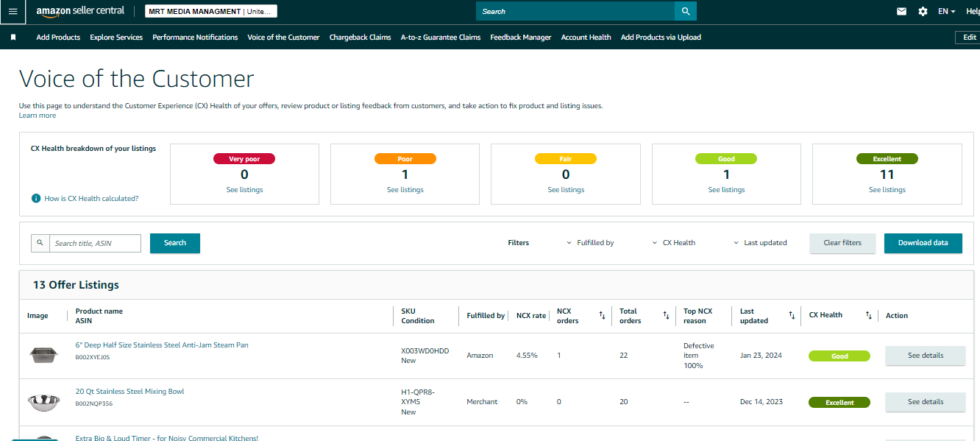Click the Amazon Seller Central logo

tap(80, 12)
